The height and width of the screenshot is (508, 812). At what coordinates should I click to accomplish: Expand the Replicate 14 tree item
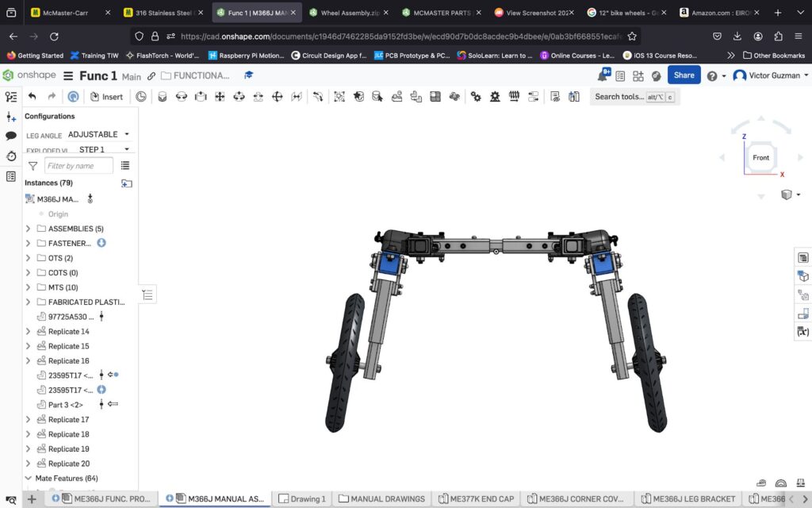click(x=29, y=332)
